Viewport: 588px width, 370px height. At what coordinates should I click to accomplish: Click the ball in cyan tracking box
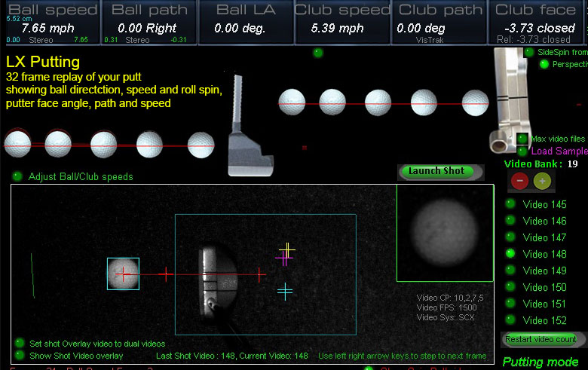click(x=123, y=274)
